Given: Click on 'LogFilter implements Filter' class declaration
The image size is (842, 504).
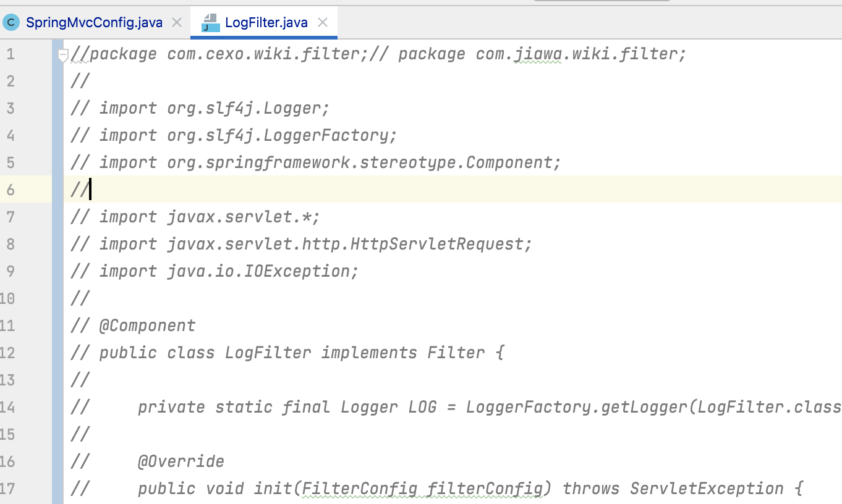Looking at the screenshot, I should (x=355, y=353).
